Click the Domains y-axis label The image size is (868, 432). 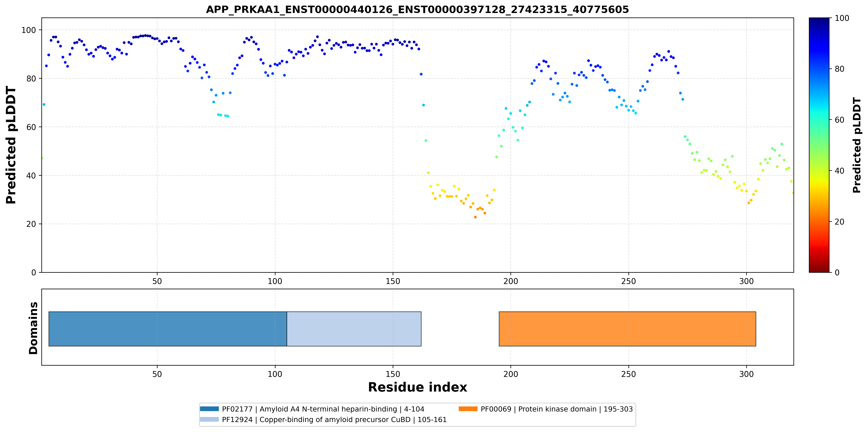pos(33,328)
